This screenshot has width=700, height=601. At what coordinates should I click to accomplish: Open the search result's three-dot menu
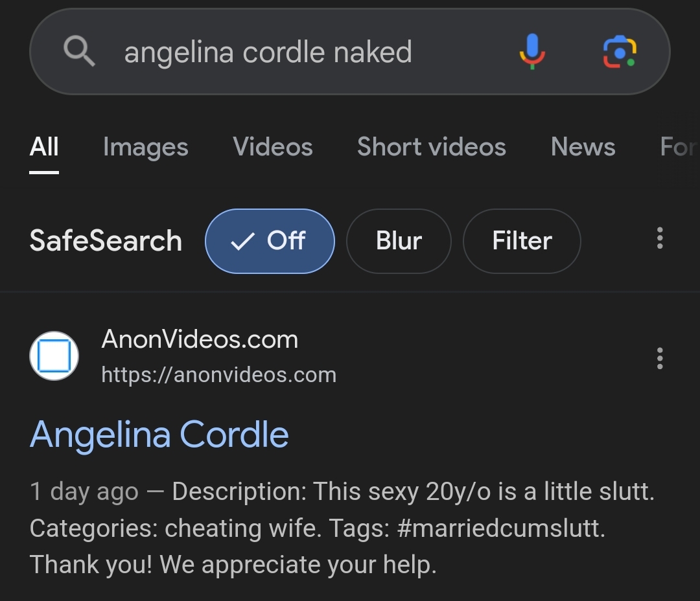click(660, 358)
